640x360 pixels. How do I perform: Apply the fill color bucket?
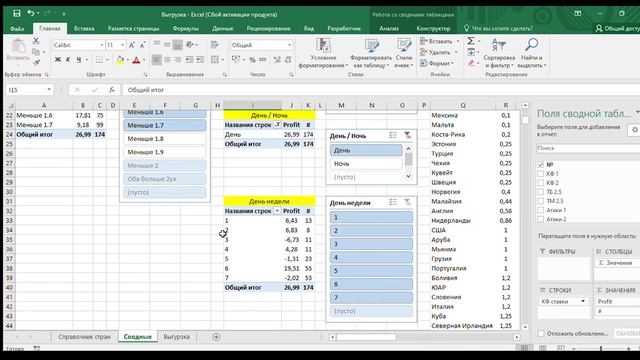click(120, 60)
